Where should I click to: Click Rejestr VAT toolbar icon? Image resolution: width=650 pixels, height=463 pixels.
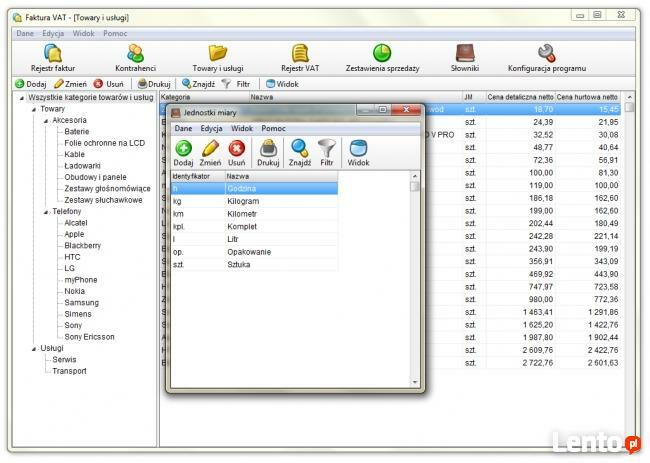tap(299, 57)
